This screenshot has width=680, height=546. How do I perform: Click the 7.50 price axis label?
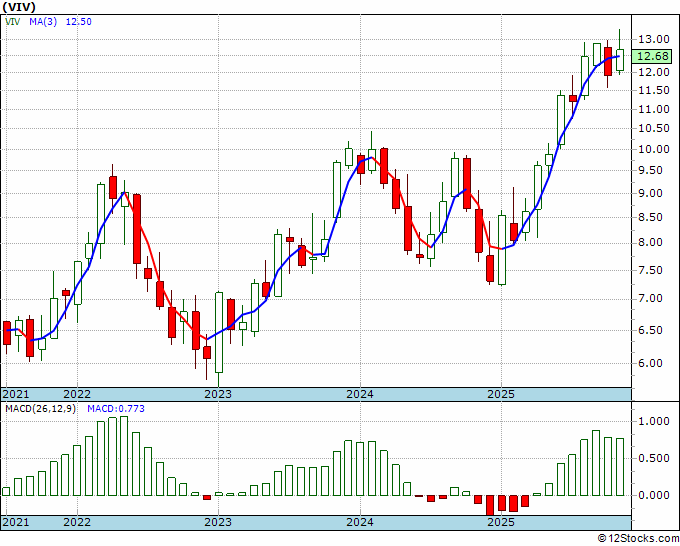coord(651,270)
